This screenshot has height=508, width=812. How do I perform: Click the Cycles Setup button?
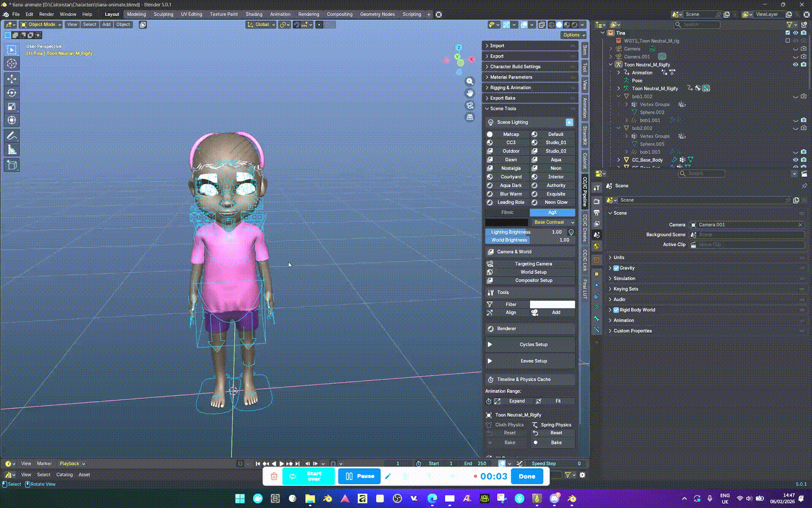coord(533,345)
